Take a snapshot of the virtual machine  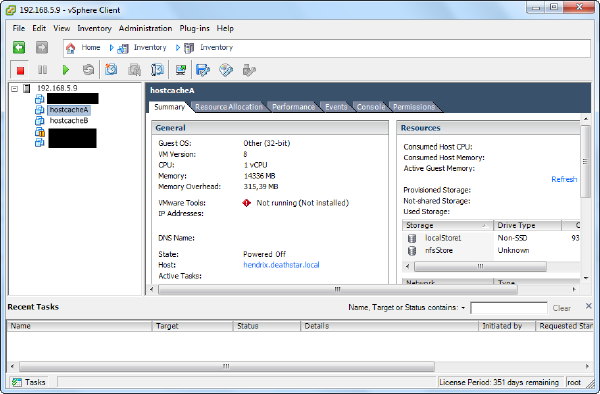click(111, 70)
